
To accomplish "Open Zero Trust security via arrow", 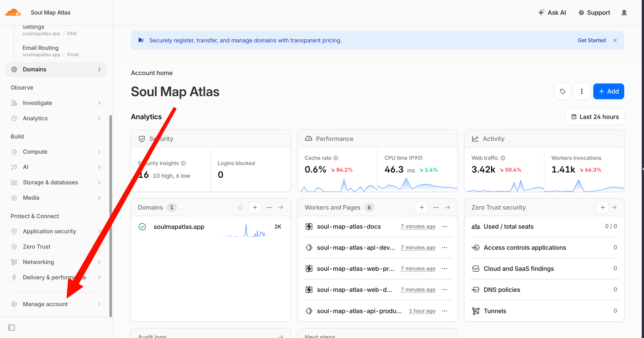I will click(x=614, y=208).
